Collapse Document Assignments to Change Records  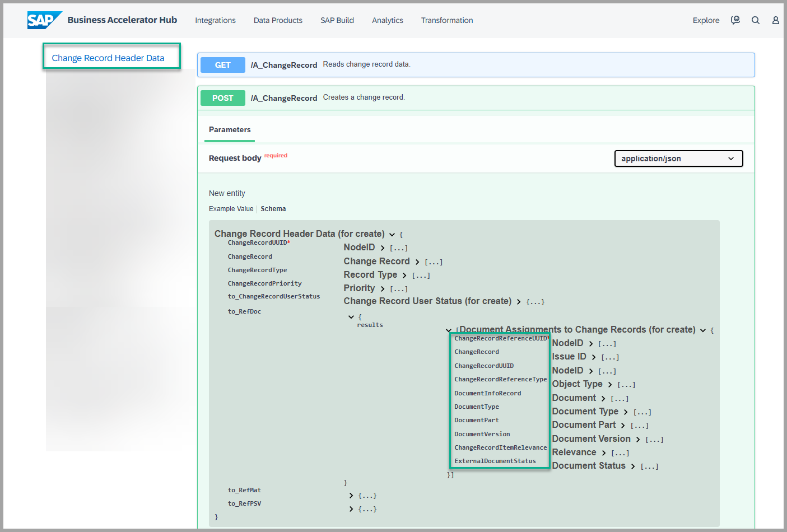pyautogui.click(x=703, y=330)
